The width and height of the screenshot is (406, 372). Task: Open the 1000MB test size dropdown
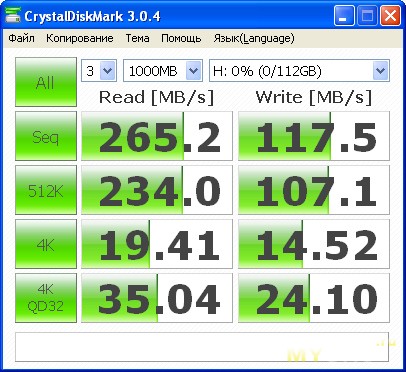pyautogui.click(x=163, y=71)
